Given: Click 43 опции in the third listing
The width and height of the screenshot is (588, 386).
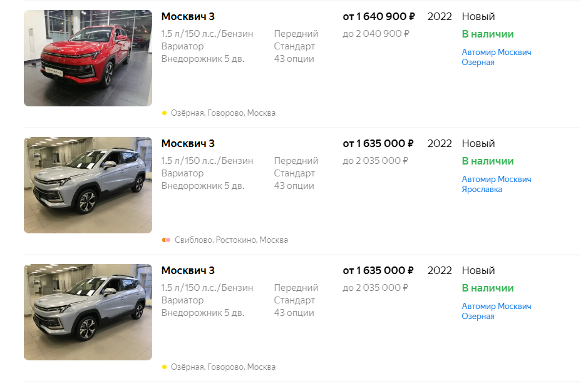Looking at the screenshot, I should 294,313.
